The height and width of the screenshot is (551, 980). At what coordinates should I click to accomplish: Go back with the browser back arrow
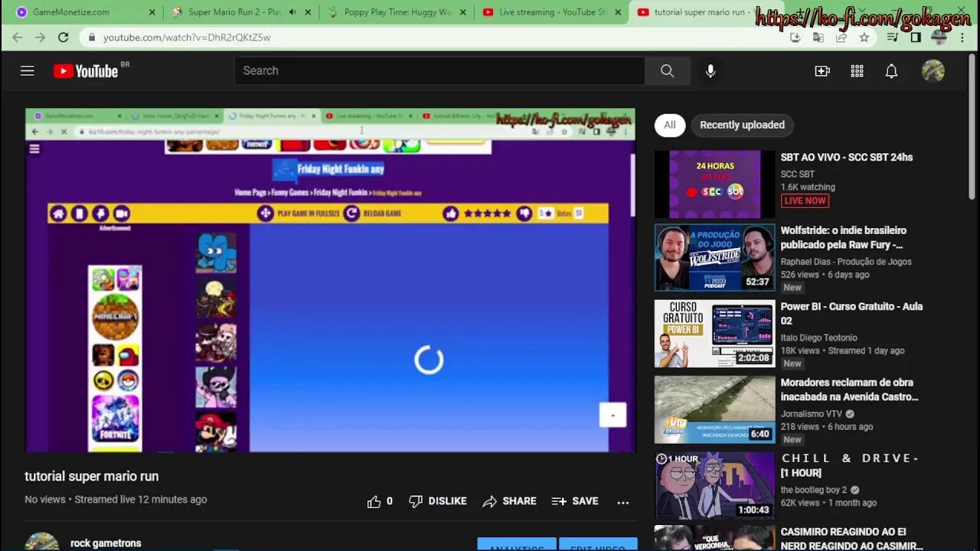coord(18,37)
